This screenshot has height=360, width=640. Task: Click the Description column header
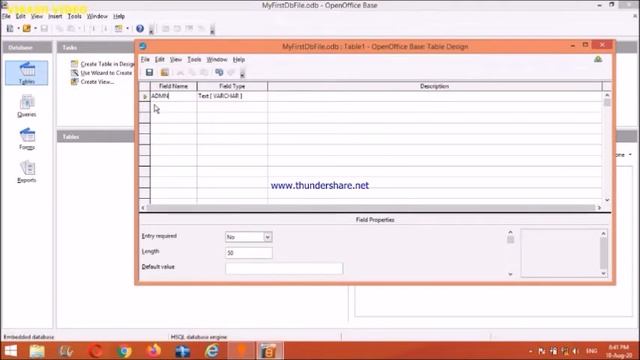pos(435,87)
